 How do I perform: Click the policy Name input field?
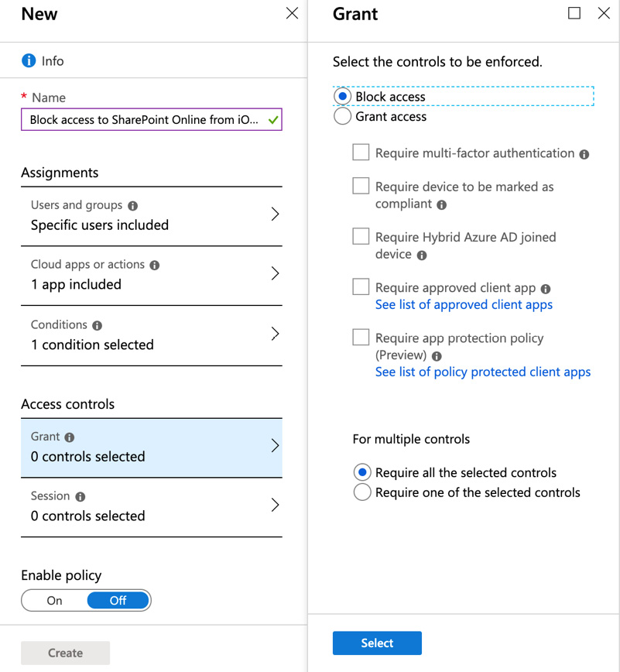(x=144, y=120)
